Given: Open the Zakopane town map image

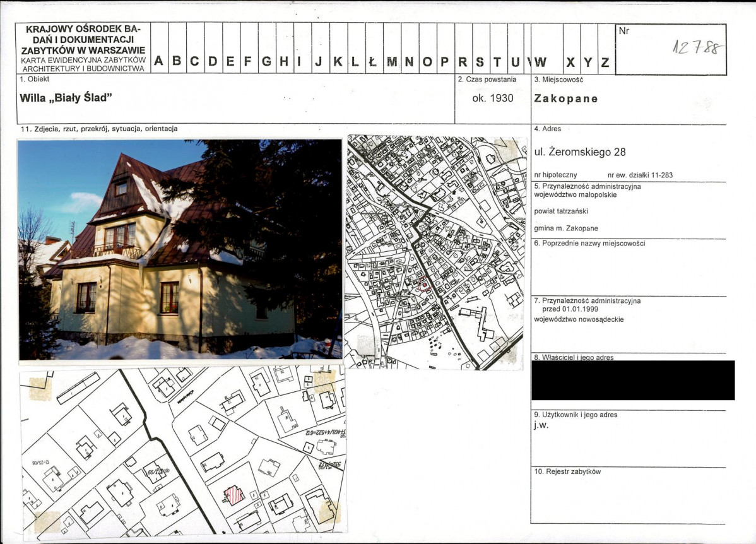Looking at the screenshot, I should tap(436, 252).
